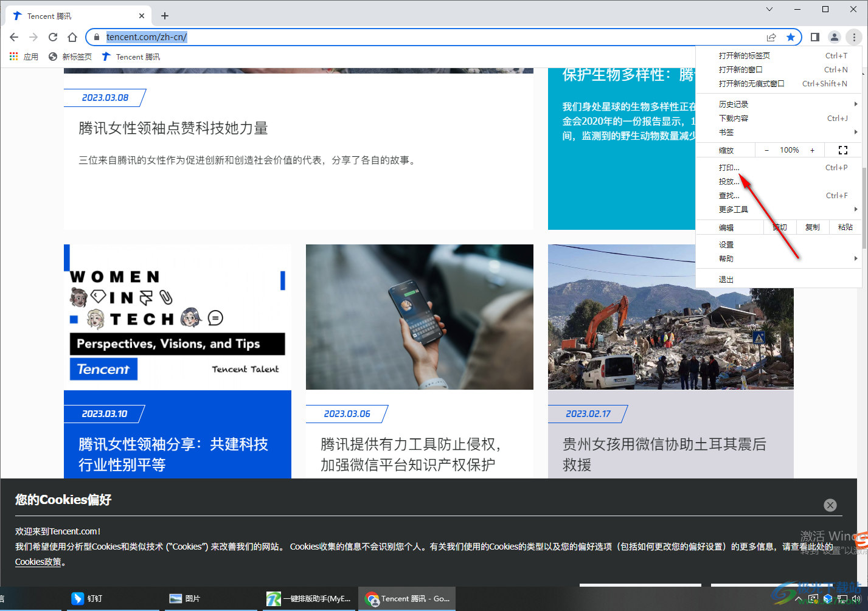
Task: Decrease zoom with minus button
Action: (x=766, y=150)
